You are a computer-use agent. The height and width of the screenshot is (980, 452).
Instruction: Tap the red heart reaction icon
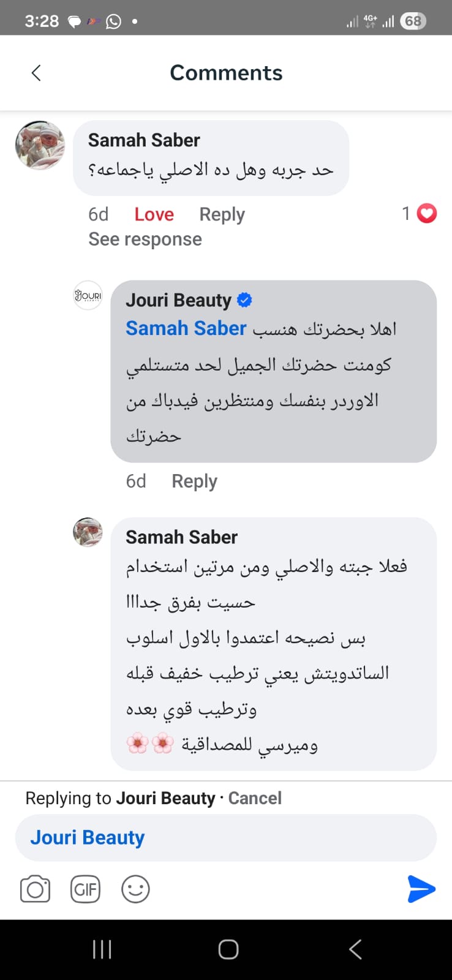[427, 213]
